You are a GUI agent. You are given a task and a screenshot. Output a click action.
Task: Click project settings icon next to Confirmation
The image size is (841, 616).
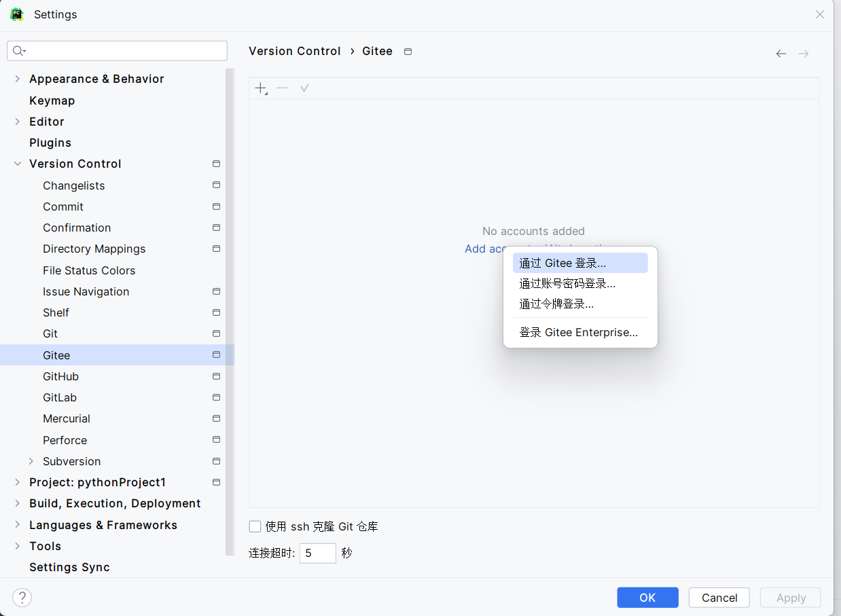coord(216,228)
